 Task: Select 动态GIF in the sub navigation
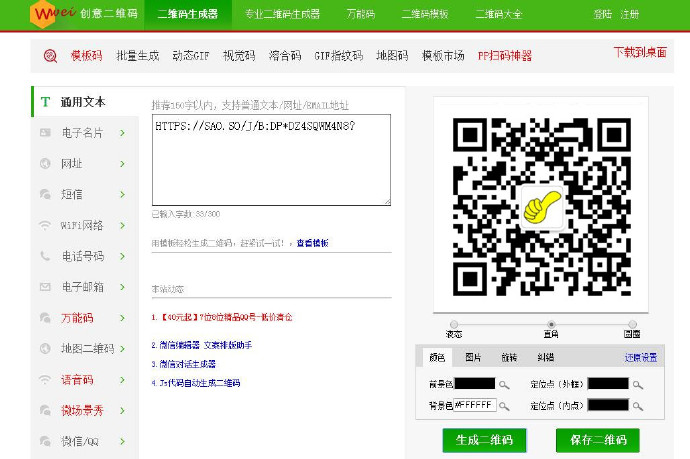tap(191, 56)
